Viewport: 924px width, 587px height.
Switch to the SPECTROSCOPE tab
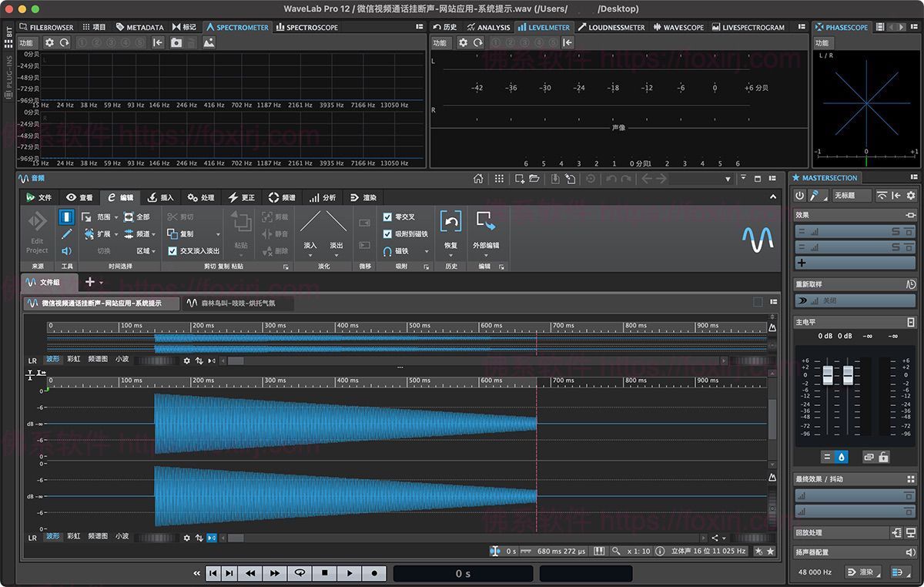click(x=307, y=27)
